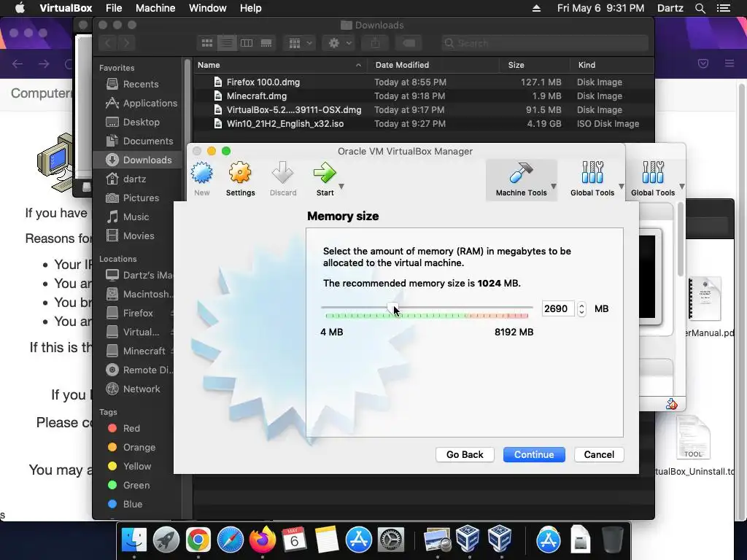Open the File menu
Viewport: 747px width, 560px height.
tap(114, 8)
